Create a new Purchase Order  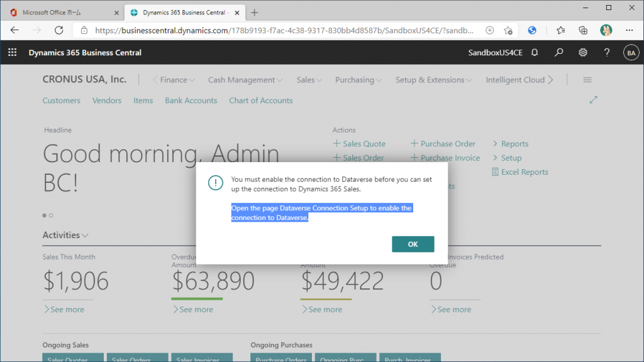tap(443, 144)
